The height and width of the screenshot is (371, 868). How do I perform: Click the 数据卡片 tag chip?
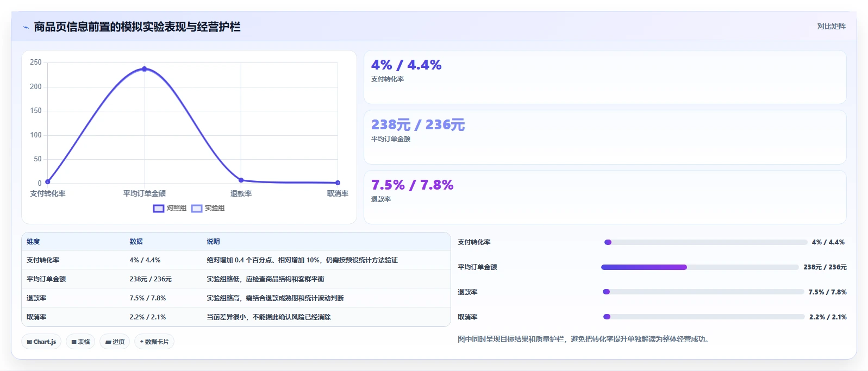[x=154, y=342]
